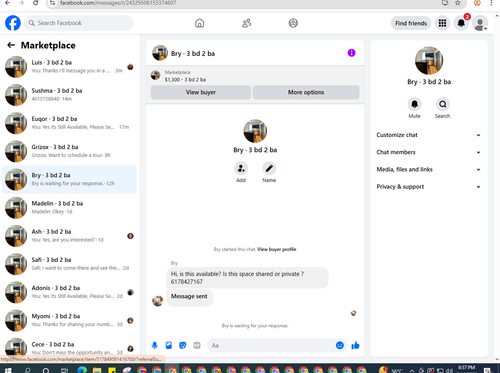The image size is (500, 373).
Task: Bookmark page with browser star icon
Action: (x=458, y=3)
